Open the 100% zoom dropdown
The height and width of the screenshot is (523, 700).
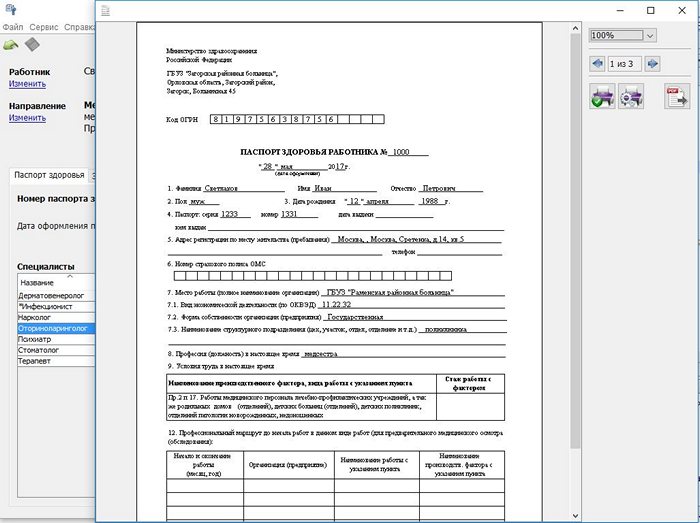click(x=650, y=35)
